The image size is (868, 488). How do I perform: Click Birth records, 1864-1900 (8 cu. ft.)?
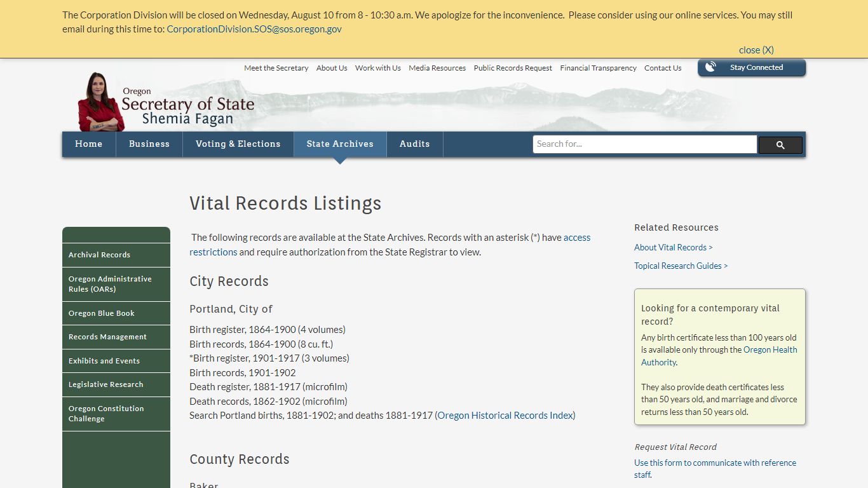(261, 344)
